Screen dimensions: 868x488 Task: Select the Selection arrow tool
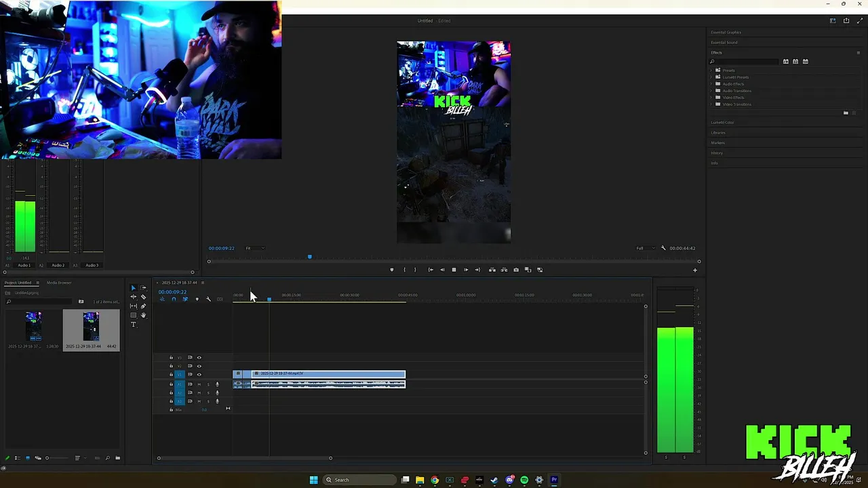tap(134, 288)
